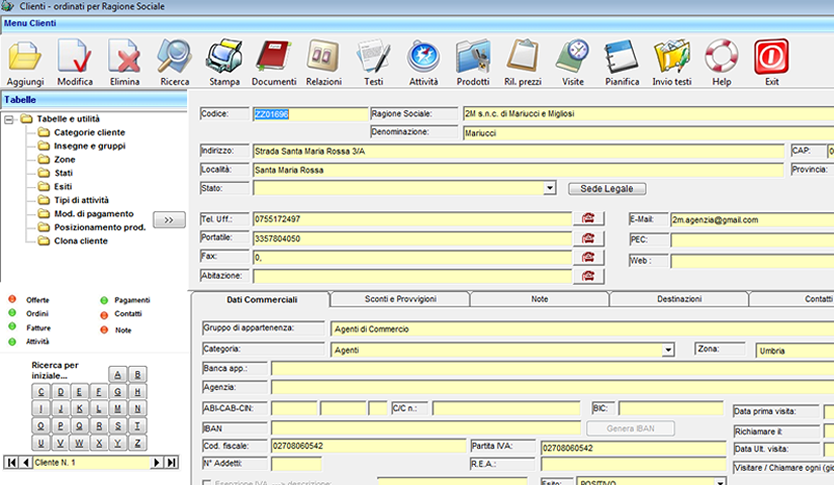Open the Help lifebuoy icon

tap(722, 56)
